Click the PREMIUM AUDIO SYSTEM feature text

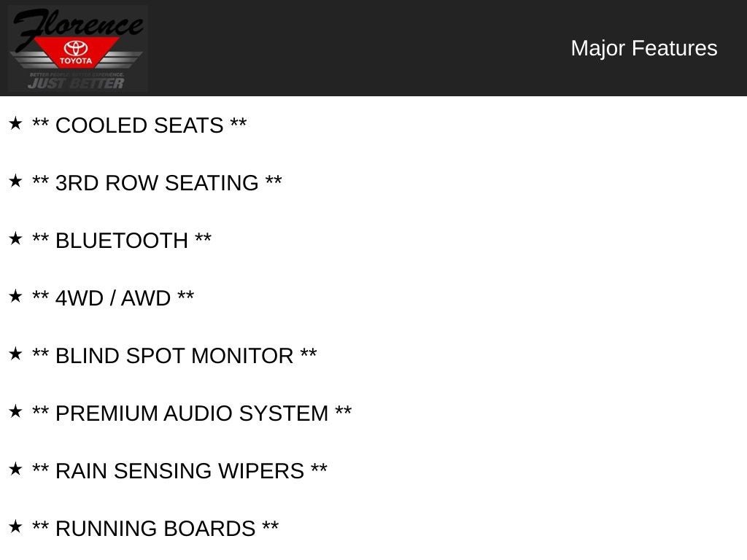click(192, 413)
